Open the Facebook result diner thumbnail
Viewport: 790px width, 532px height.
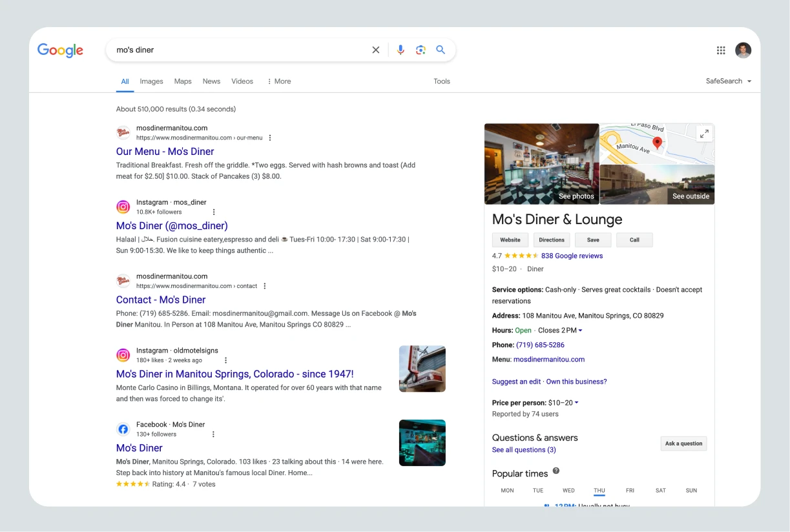coord(422,443)
